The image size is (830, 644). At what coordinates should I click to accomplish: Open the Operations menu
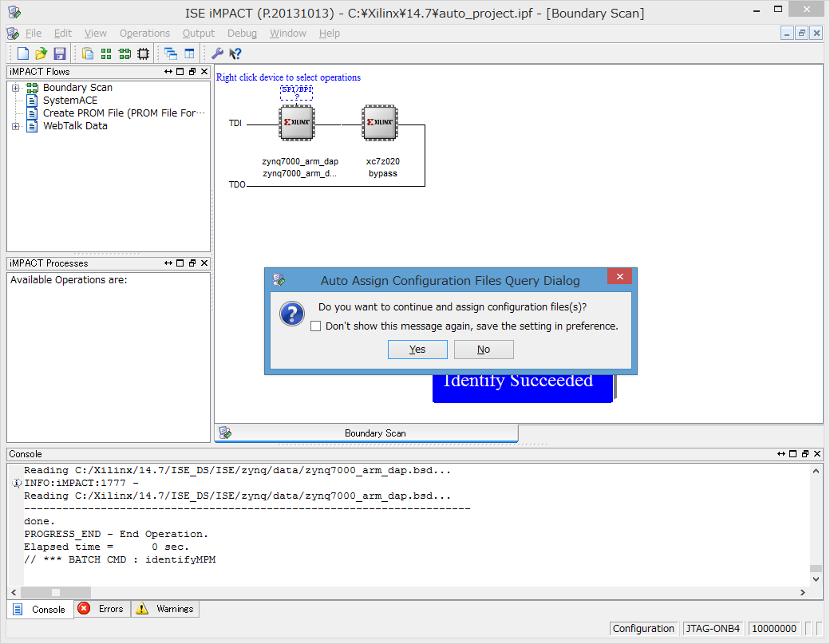point(144,34)
